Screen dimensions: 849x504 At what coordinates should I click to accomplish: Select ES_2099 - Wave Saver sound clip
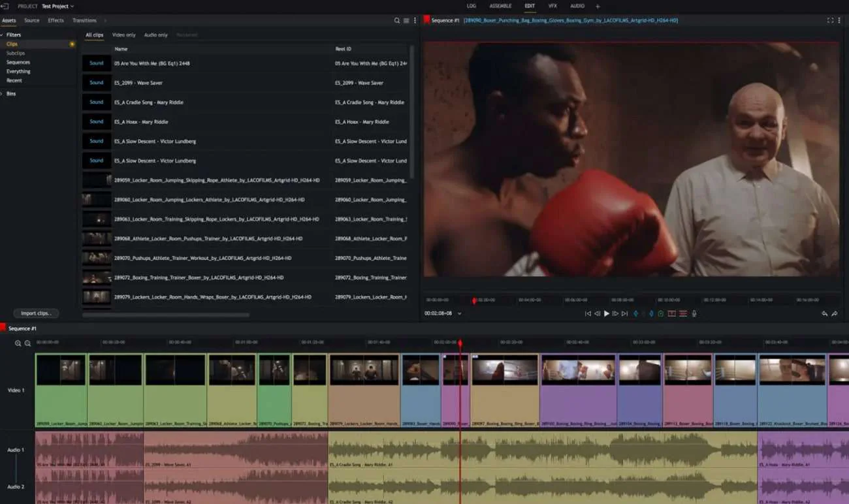point(245,83)
